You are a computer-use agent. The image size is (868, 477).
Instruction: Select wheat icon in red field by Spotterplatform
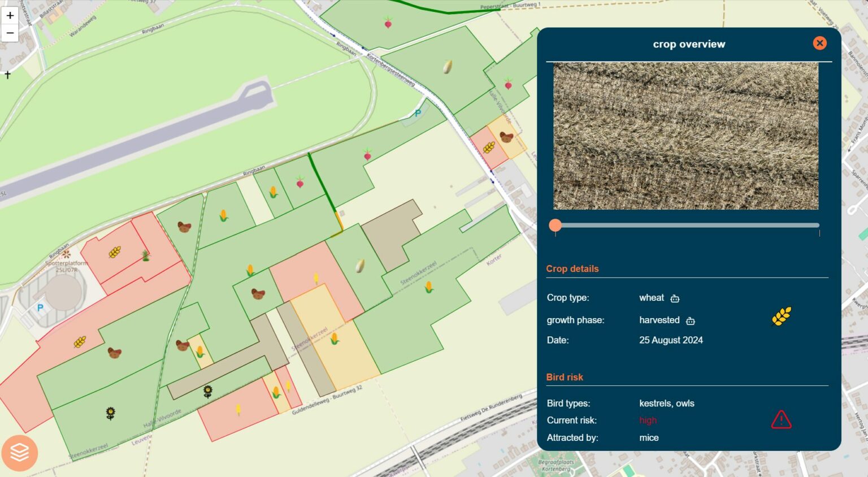[x=115, y=251]
